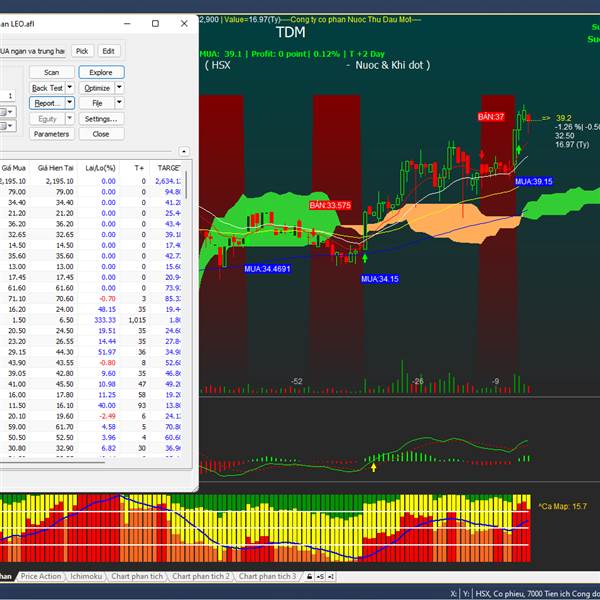Open the Parameters button
The width and height of the screenshot is (600, 600).
point(52,134)
